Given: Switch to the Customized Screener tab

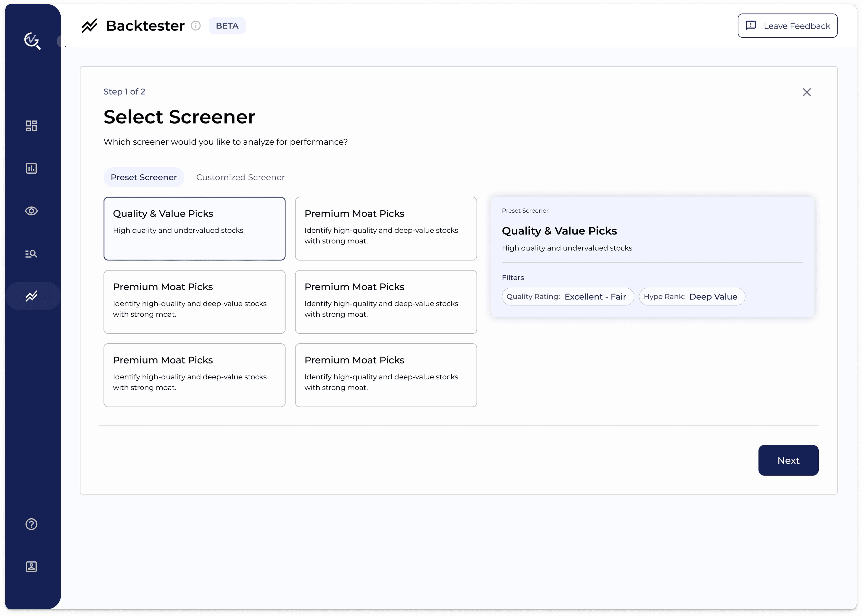Looking at the screenshot, I should pyautogui.click(x=240, y=177).
